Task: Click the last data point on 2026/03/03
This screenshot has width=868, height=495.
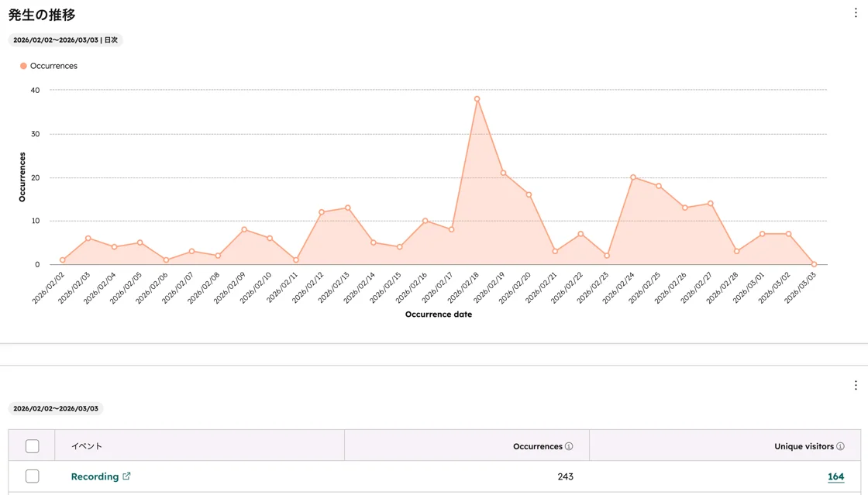Action: pyautogui.click(x=814, y=264)
